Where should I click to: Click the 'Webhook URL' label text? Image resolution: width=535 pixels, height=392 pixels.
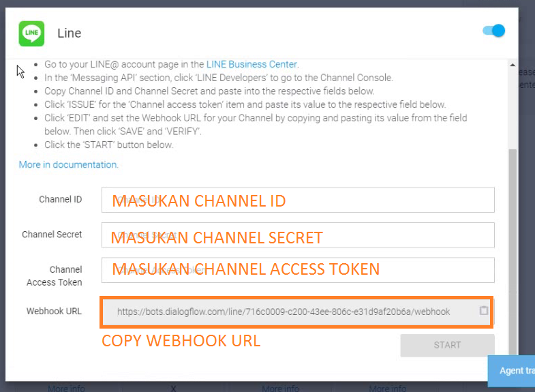click(54, 311)
